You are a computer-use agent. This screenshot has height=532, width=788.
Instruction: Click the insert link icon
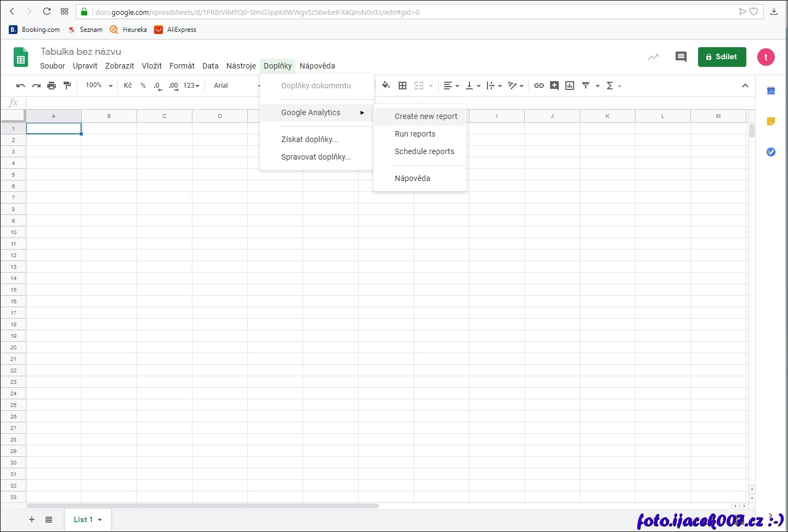[538, 86]
